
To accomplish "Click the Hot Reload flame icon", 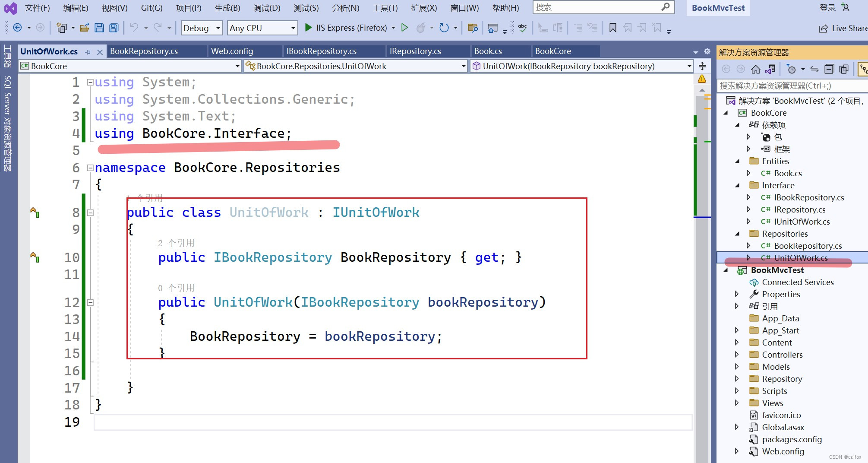I will (x=420, y=28).
